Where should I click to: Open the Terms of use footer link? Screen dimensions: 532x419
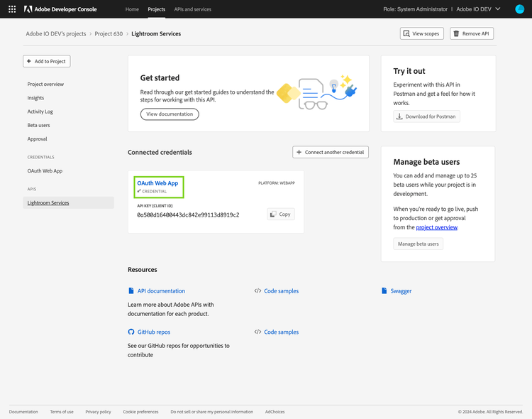click(62, 412)
